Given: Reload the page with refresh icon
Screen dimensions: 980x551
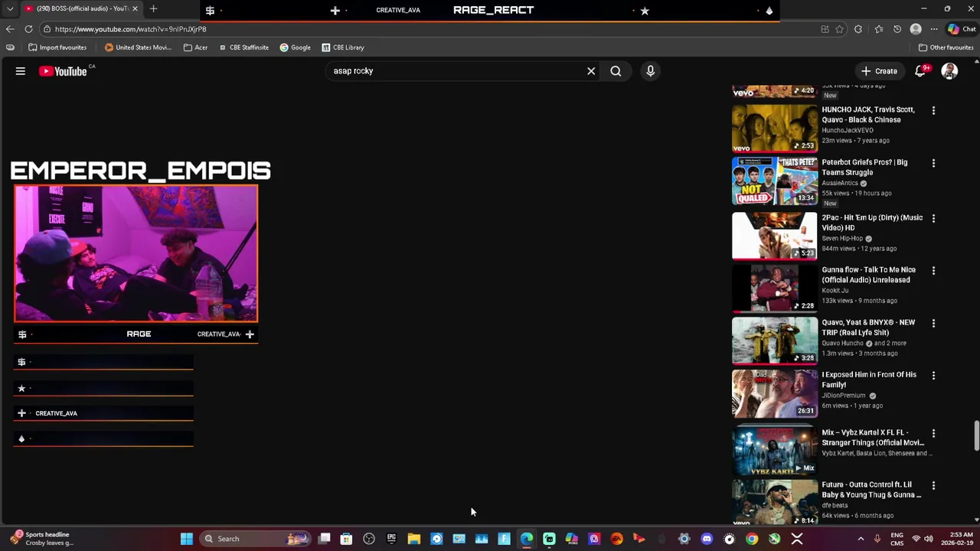Looking at the screenshot, I should click(x=28, y=29).
